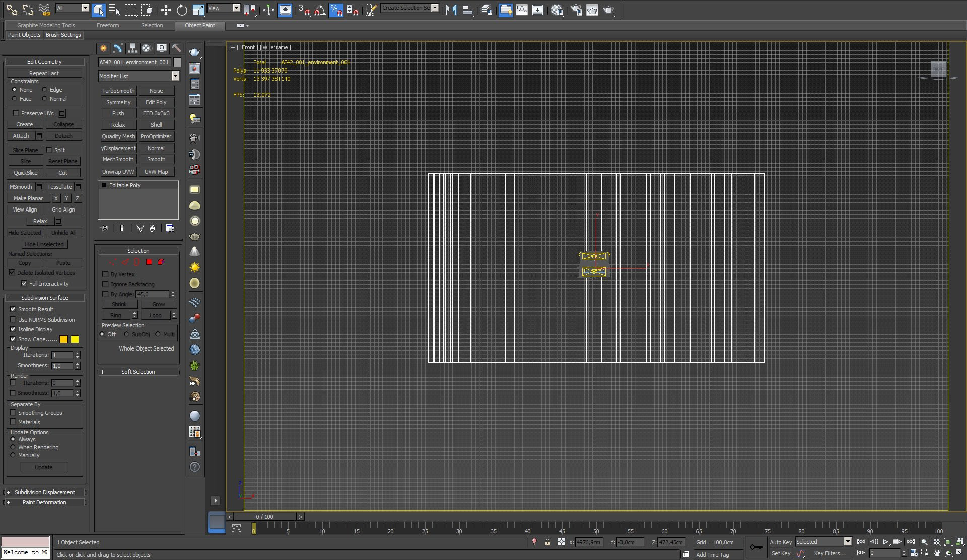967x560 pixels.
Task: Click the Attach button
Action: point(21,136)
